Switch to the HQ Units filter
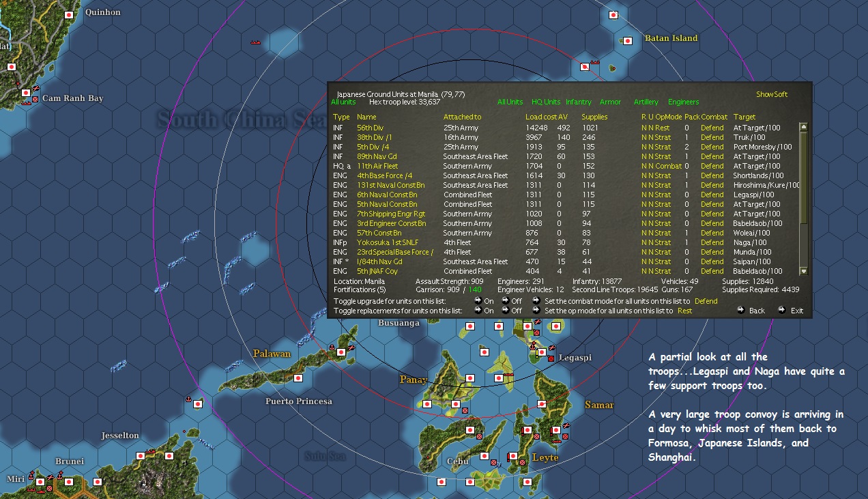This screenshot has width=868, height=499. (x=546, y=102)
